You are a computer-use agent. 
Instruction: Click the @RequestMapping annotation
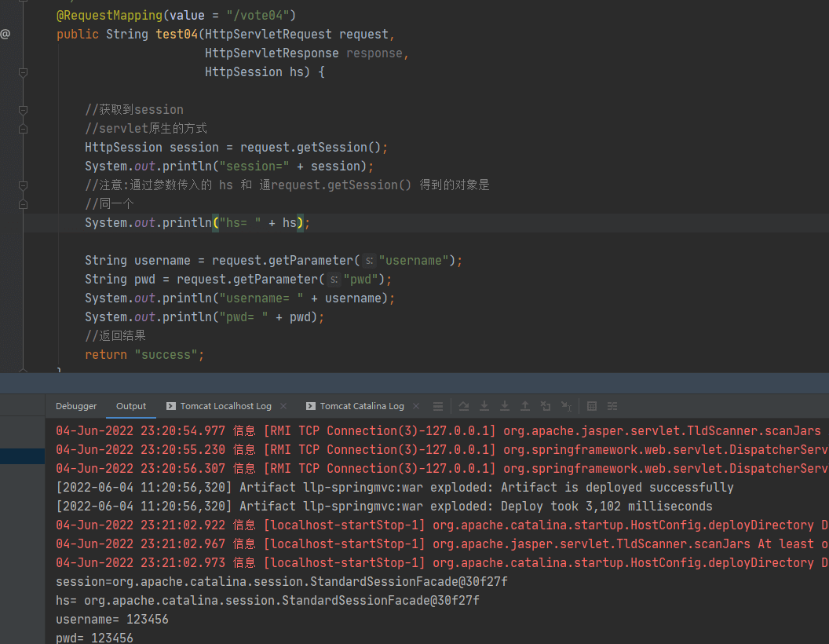(109, 16)
